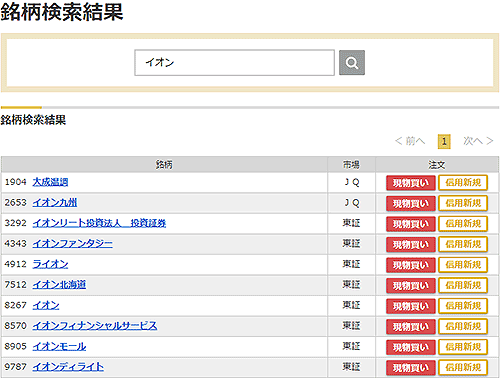Open the 大成温調 stock link
This screenshot has width=500, height=378.
pos(50,182)
